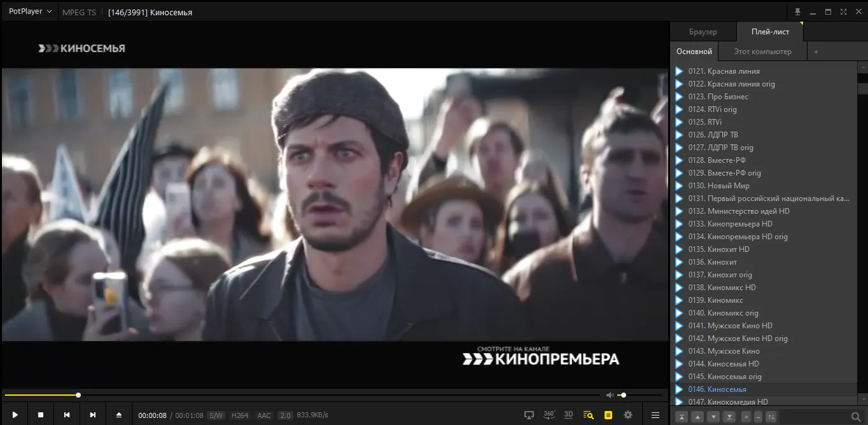The height and width of the screenshot is (425, 868).
Task: Open the PotPlayer dropdown menu
Action: tap(29, 11)
